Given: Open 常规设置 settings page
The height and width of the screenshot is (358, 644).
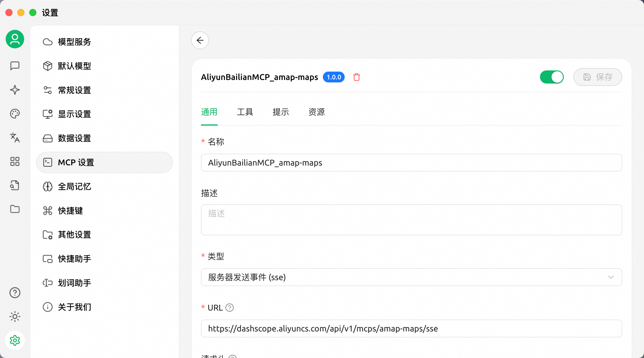Looking at the screenshot, I should click(x=104, y=90).
